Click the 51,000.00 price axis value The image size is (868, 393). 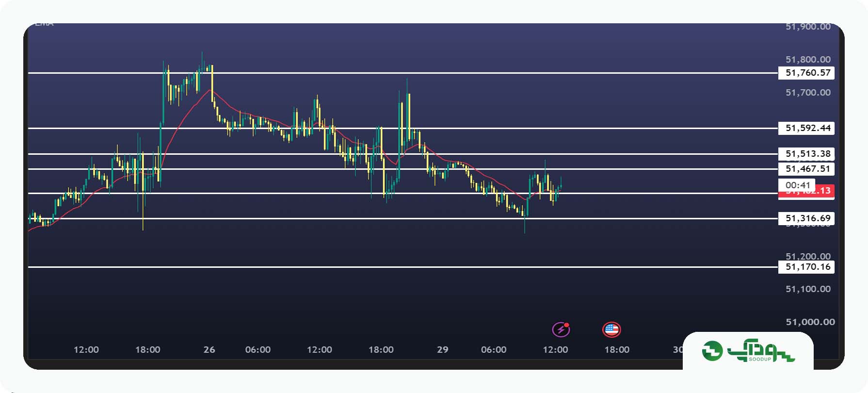coord(810,322)
